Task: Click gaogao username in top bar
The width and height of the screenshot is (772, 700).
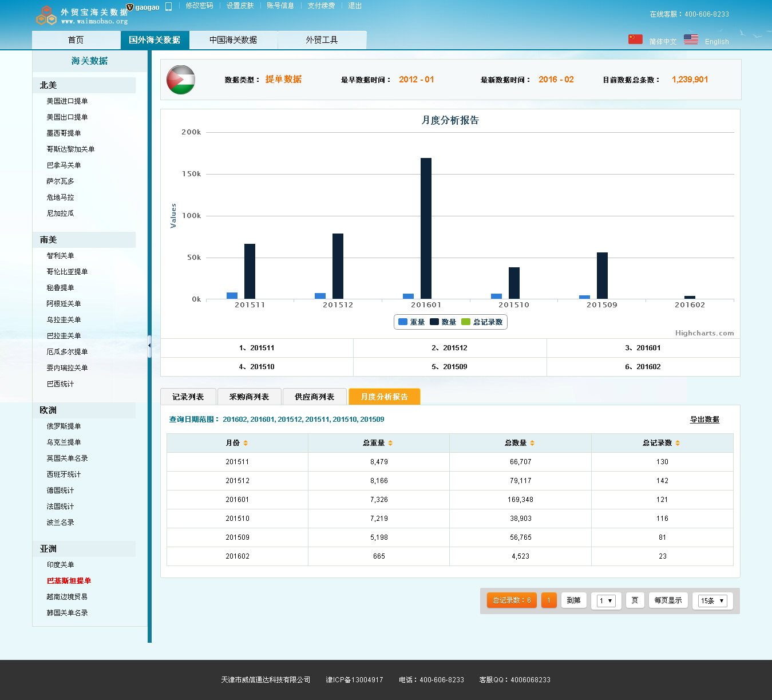Action: coord(147,7)
